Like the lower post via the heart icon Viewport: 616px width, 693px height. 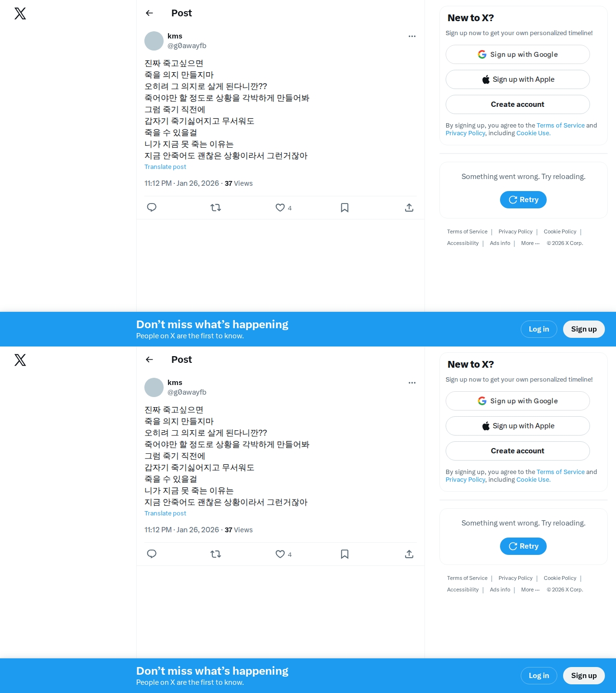280,554
